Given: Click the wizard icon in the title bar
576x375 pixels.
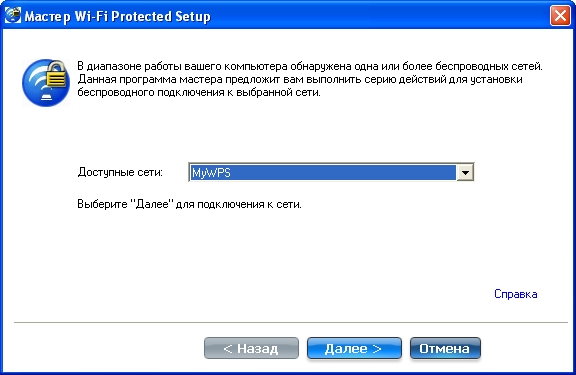Looking at the screenshot, I should [13, 16].
